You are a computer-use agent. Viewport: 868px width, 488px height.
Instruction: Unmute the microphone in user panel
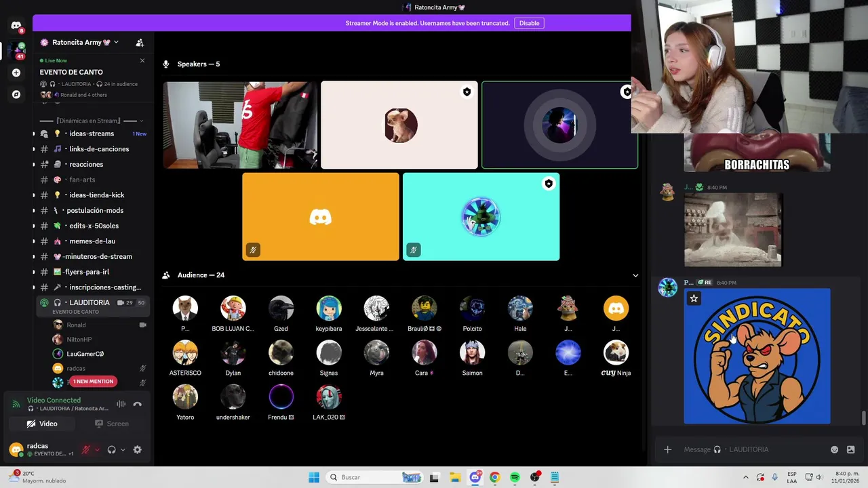[x=86, y=449]
